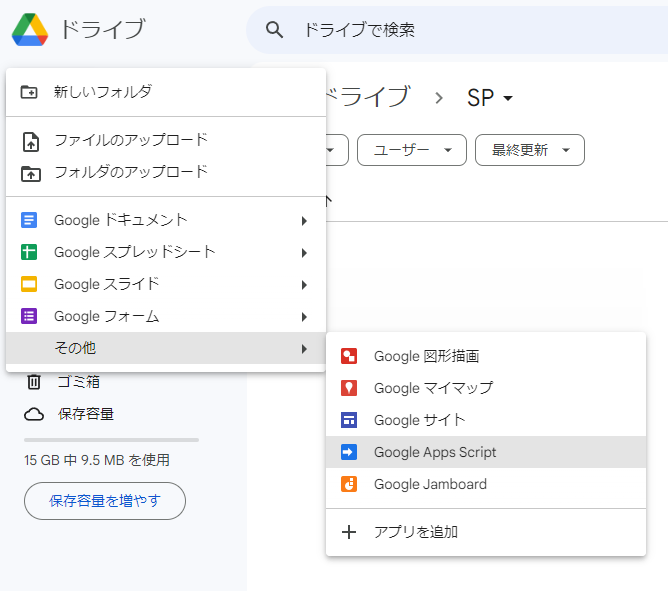This screenshot has width=668, height=591.
Task: Open the 最終更新 filter dropdown
Action: tap(530, 150)
